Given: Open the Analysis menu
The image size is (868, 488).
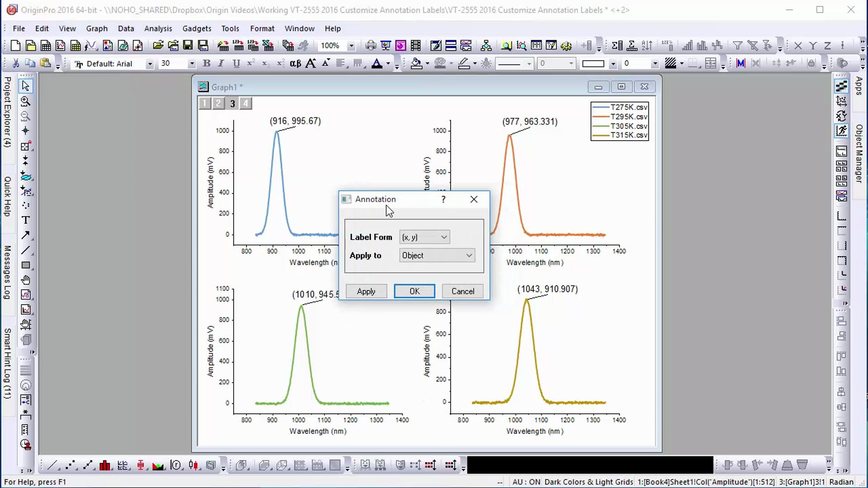Looking at the screenshot, I should coord(158,28).
